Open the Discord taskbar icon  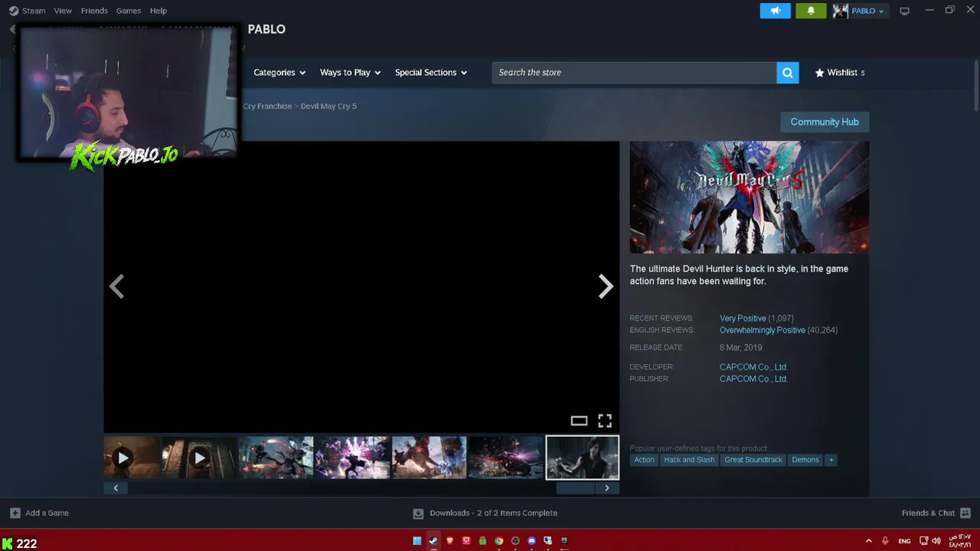pos(531,541)
